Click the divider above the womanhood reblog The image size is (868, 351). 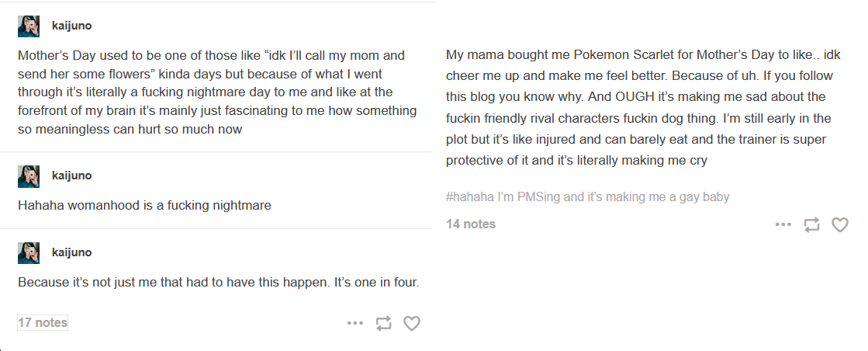[216, 152]
